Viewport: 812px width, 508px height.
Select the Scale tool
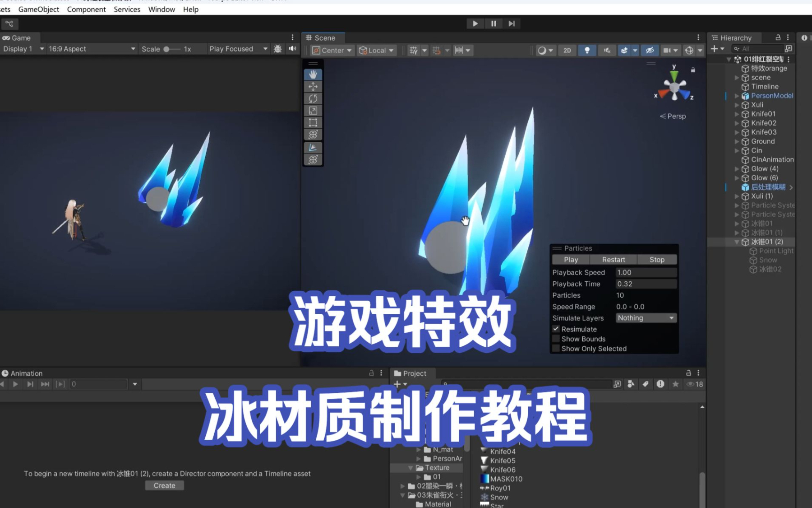point(313,111)
